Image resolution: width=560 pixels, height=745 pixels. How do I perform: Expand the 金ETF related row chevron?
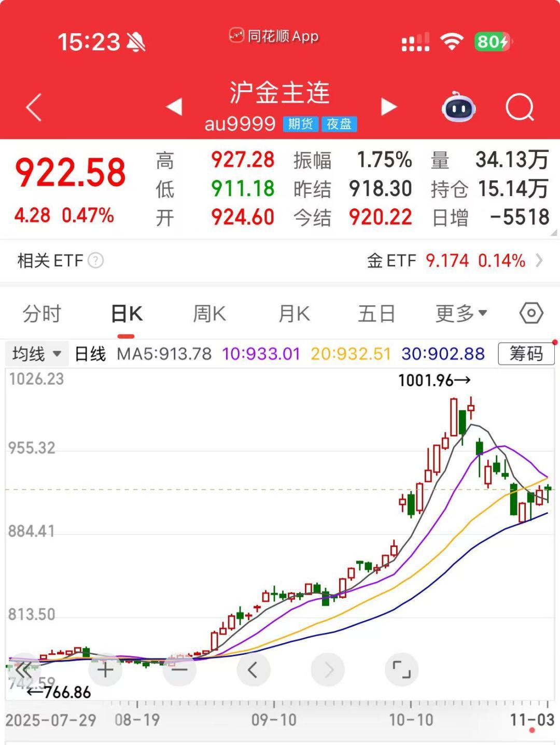pos(539,260)
